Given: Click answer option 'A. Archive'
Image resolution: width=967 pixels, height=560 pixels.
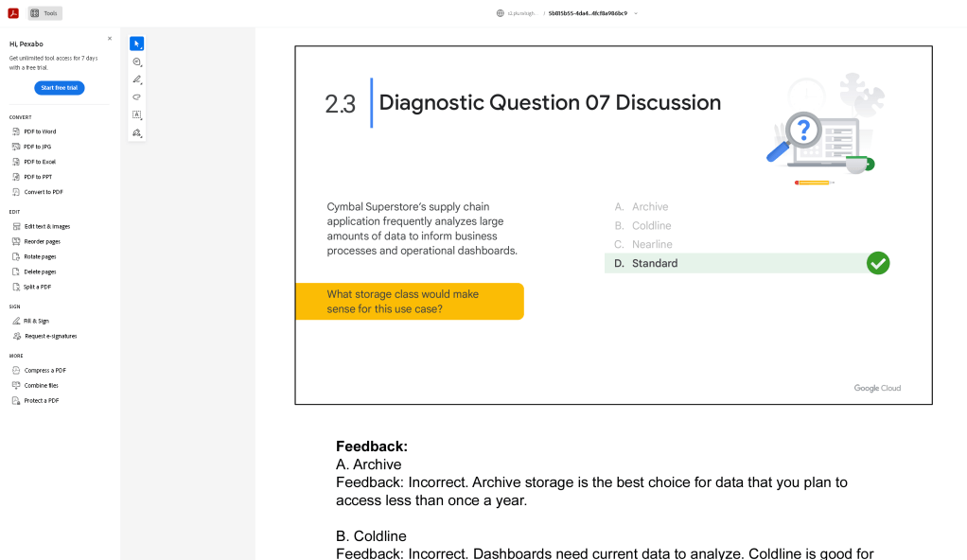Looking at the screenshot, I should (642, 206).
